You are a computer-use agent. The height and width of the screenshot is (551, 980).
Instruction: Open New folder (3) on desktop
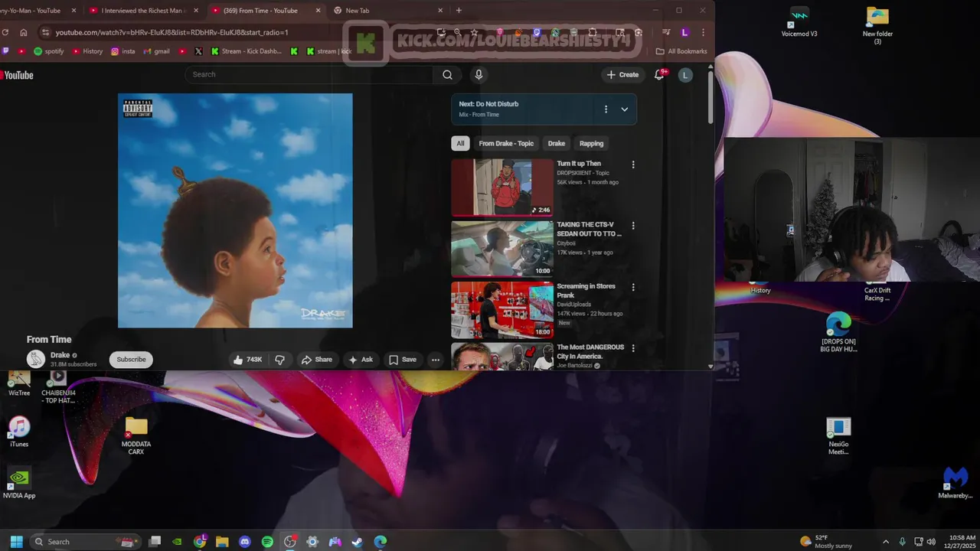point(877,26)
